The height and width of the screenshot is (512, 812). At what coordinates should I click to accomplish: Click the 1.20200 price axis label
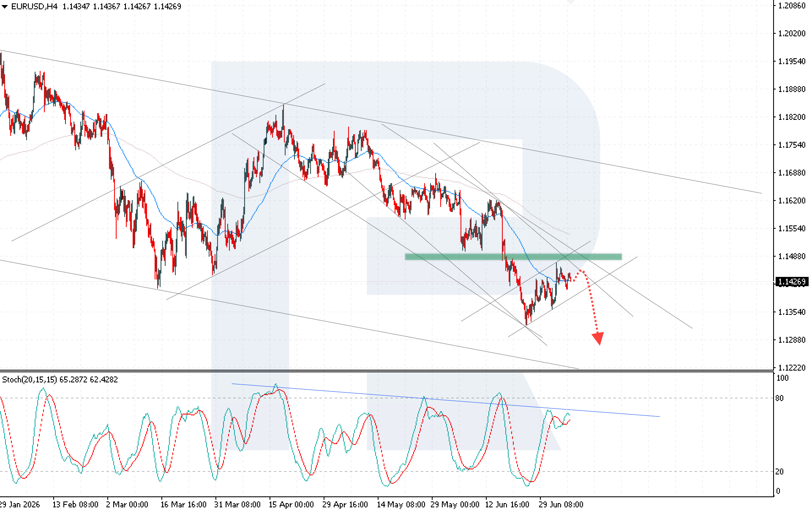click(792, 34)
